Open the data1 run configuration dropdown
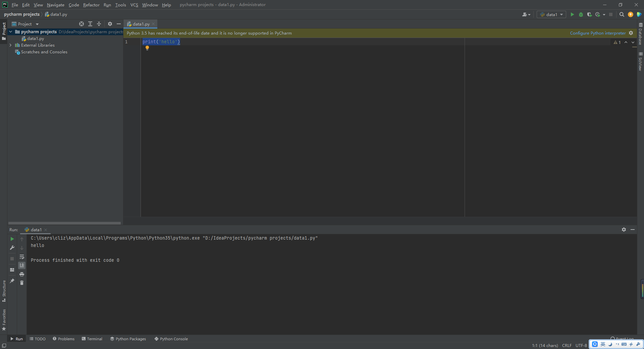 [551, 14]
